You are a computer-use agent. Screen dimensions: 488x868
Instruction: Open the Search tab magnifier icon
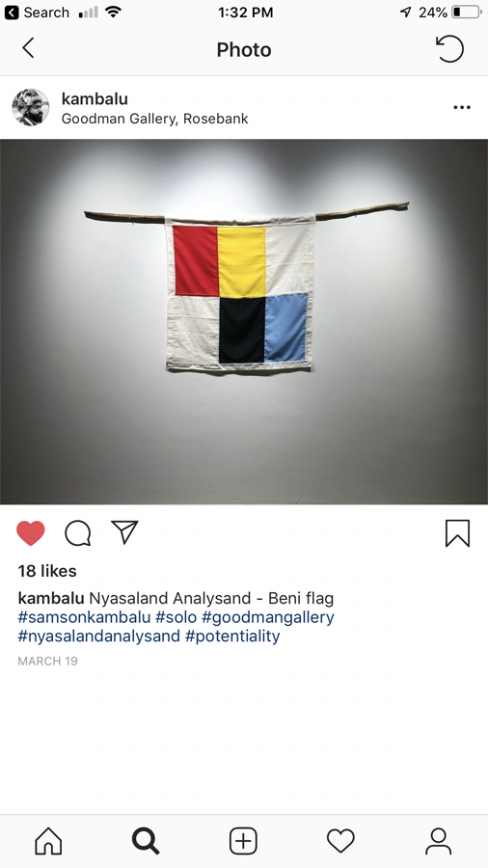point(146,841)
